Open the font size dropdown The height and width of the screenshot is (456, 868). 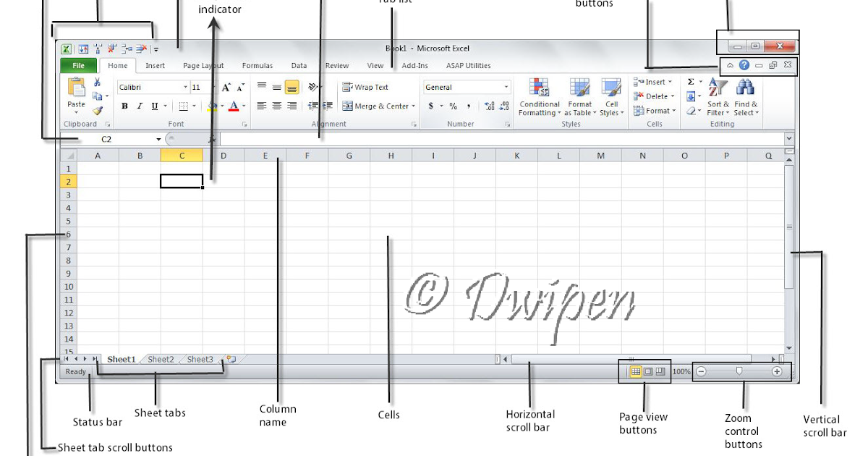(x=214, y=87)
